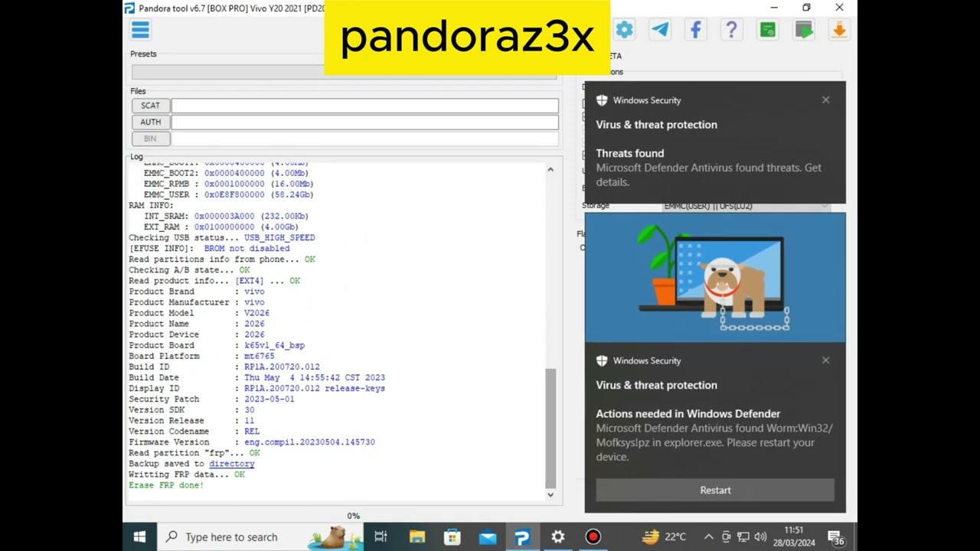Click the window-with-green-play-arrow toolbar icon
The image size is (980, 551).
click(804, 30)
